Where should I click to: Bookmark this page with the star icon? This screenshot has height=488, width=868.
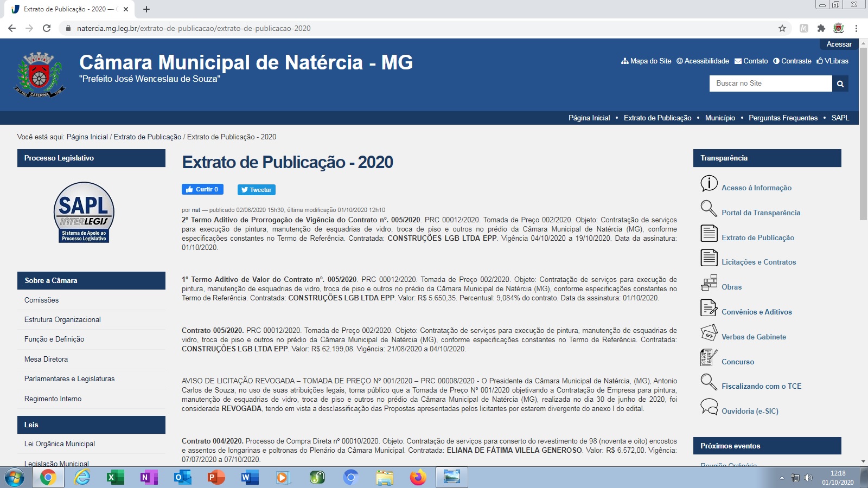(782, 28)
